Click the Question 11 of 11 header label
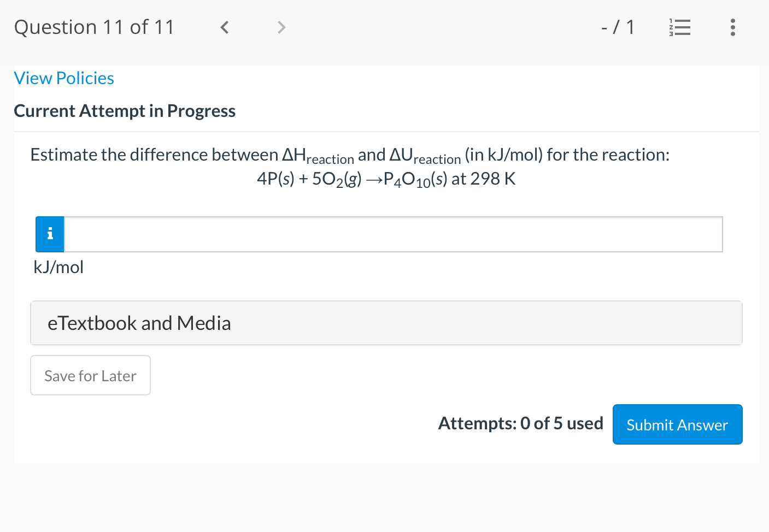769x532 pixels. [x=93, y=27]
